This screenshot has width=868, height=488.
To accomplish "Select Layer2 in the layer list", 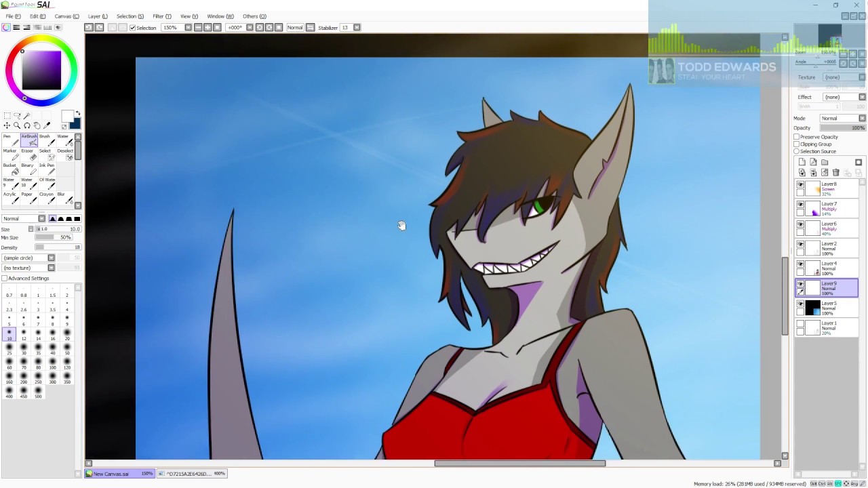I will coord(827,249).
